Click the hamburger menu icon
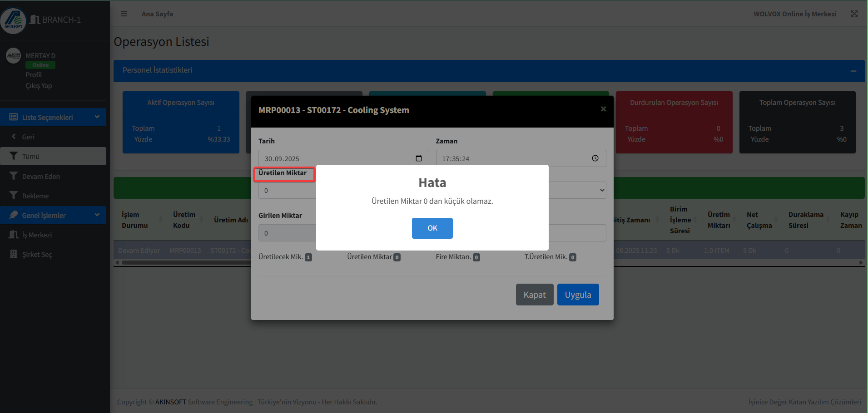Image resolution: width=868 pixels, height=413 pixels. [x=124, y=14]
